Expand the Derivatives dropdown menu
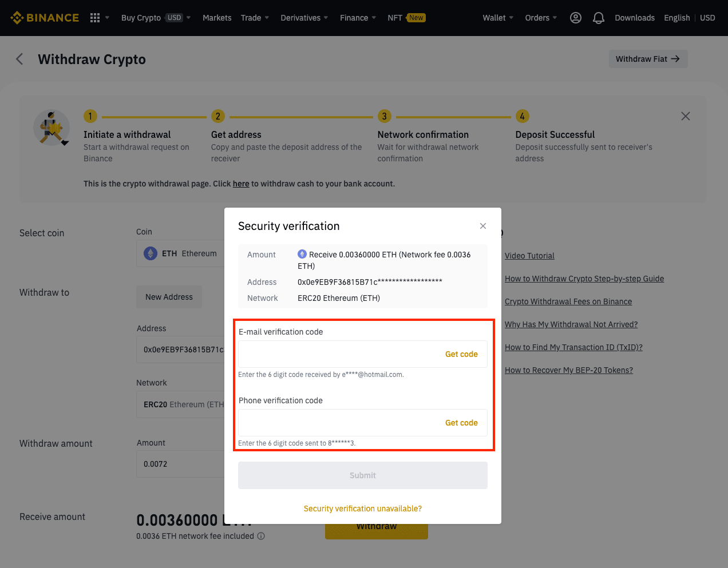 point(304,18)
